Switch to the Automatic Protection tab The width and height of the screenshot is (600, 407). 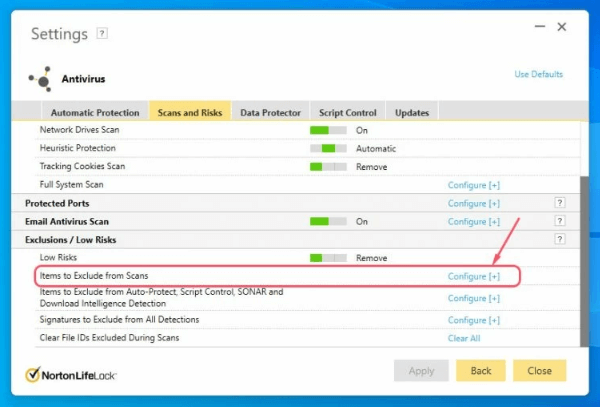point(95,113)
